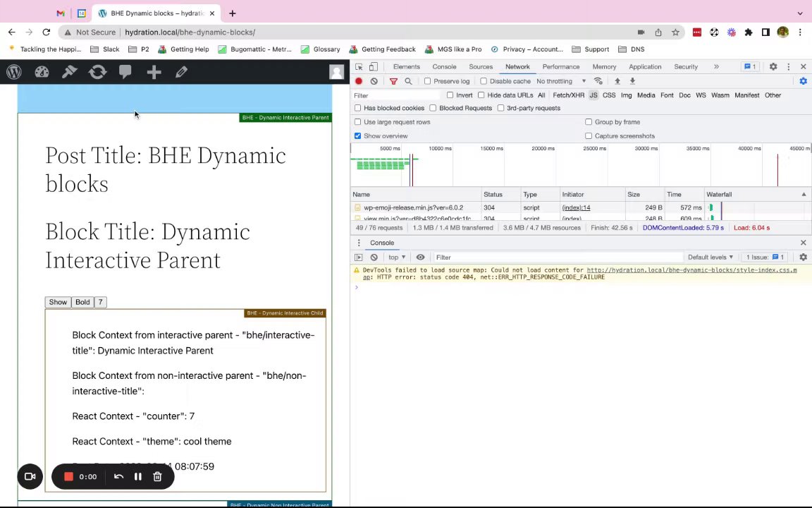This screenshot has width=812, height=508.
Task: Enable the Preserve log checkbox
Action: pyautogui.click(x=428, y=81)
